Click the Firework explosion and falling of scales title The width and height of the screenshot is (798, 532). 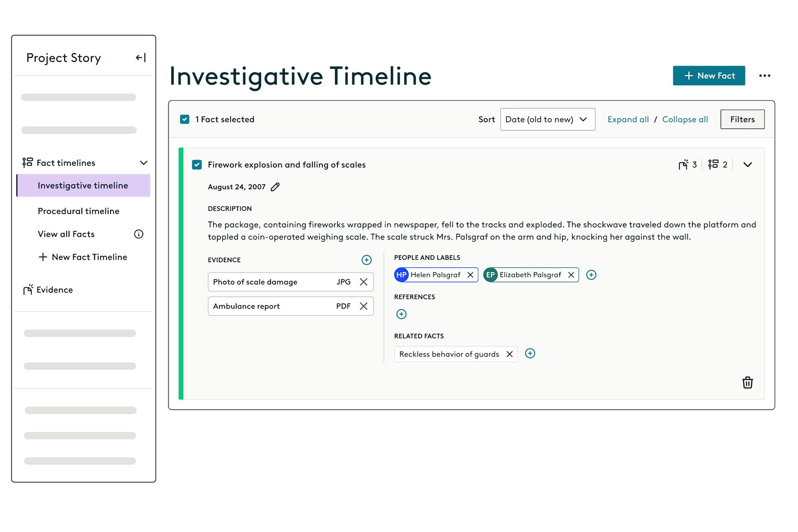tap(286, 165)
